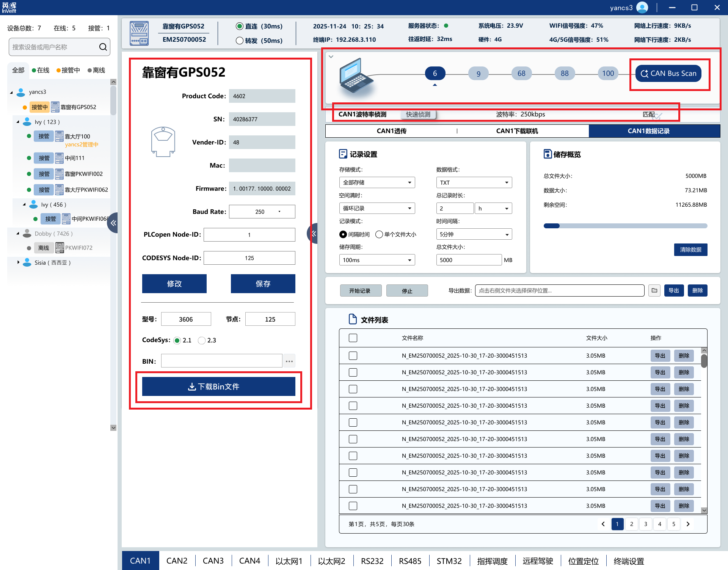Image resolution: width=728 pixels, height=570 pixels.
Task: Click the laptop icon in CAN scan
Action: tap(355, 75)
